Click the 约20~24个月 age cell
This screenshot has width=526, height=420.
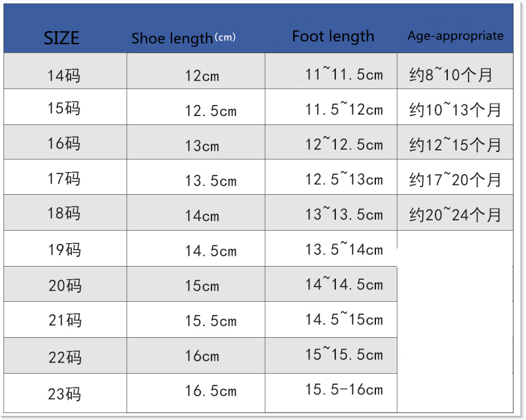click(455, 215)
